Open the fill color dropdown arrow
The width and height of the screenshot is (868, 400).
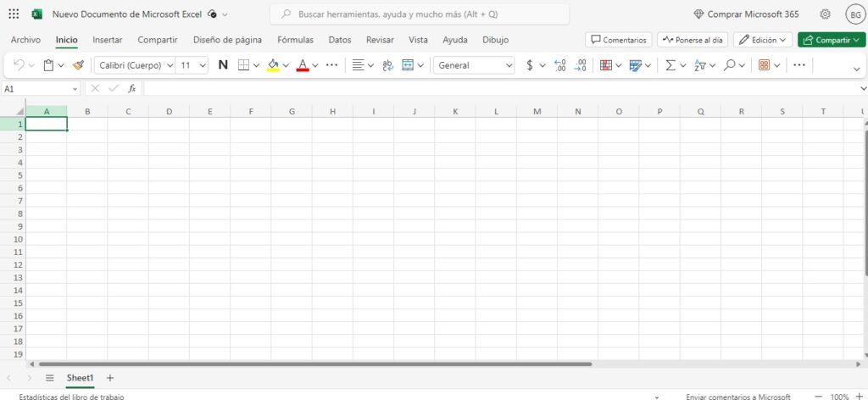click(x=286, y=65)
